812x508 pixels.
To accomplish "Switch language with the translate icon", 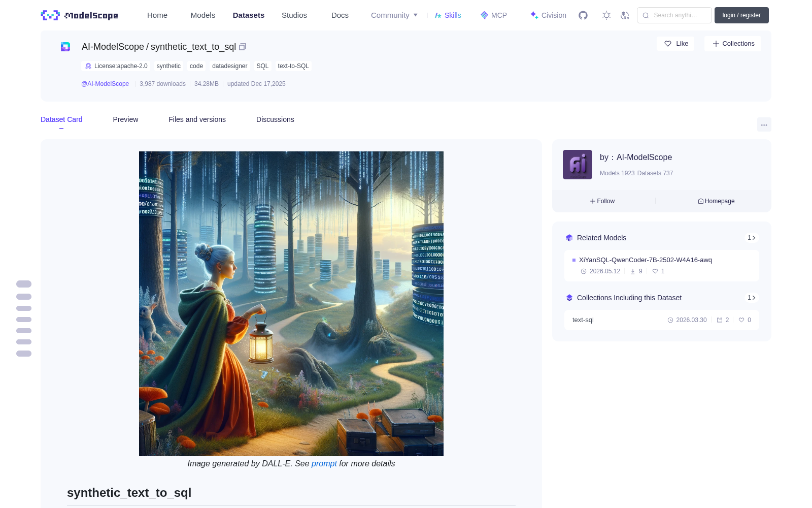I will point(625,15).
